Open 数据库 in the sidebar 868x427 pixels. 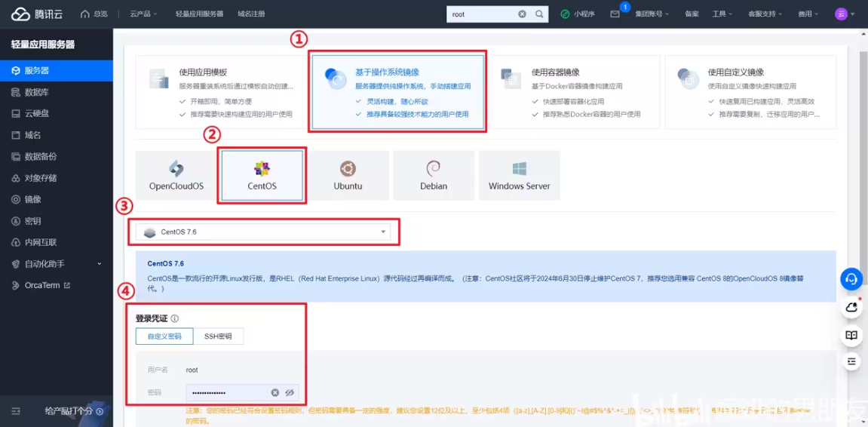(x=57, y=92)
